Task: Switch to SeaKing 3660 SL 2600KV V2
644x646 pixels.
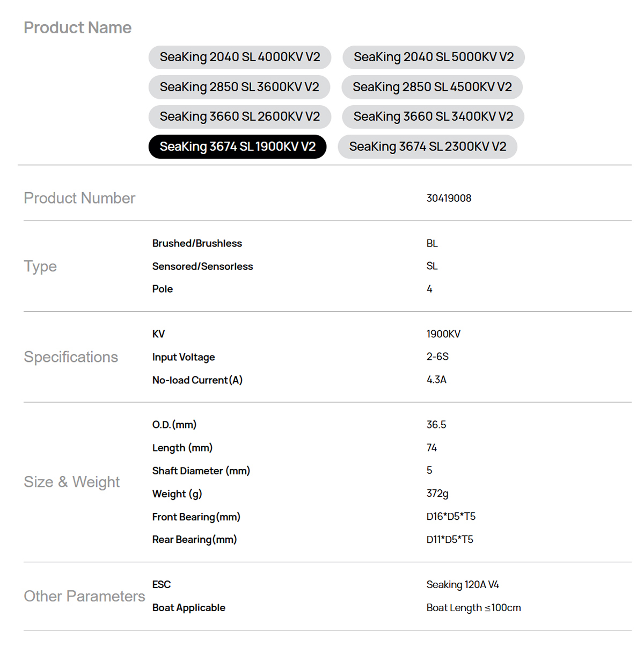Action: click(x=239, y=117)
